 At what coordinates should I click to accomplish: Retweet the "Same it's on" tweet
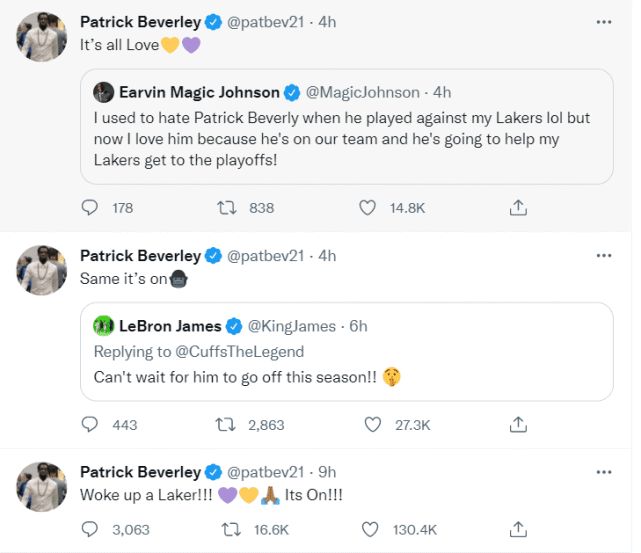(x=227, y=425)
